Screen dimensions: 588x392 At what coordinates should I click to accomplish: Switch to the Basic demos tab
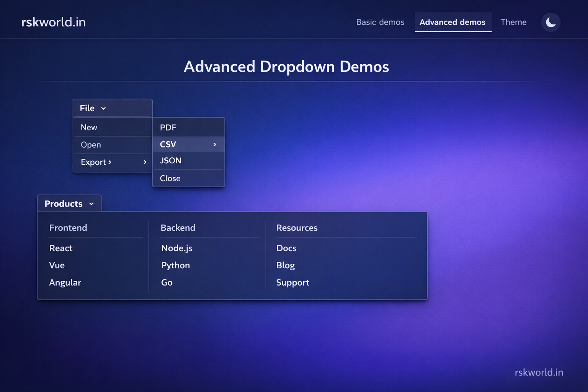pyautogui.click(x=380, y=22)
